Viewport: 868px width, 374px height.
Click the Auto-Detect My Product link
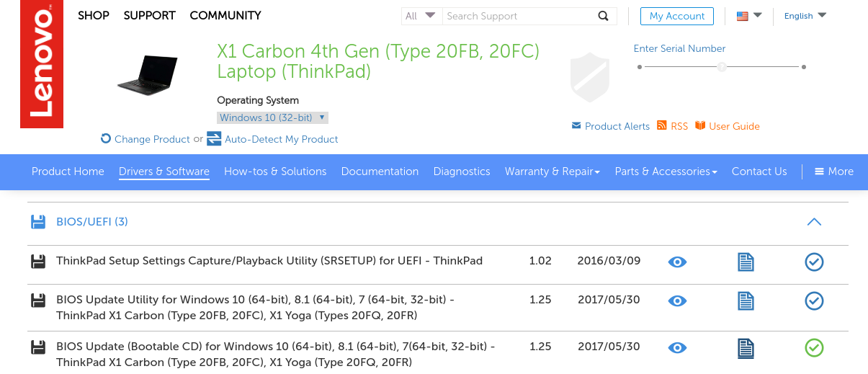[272, 139]
